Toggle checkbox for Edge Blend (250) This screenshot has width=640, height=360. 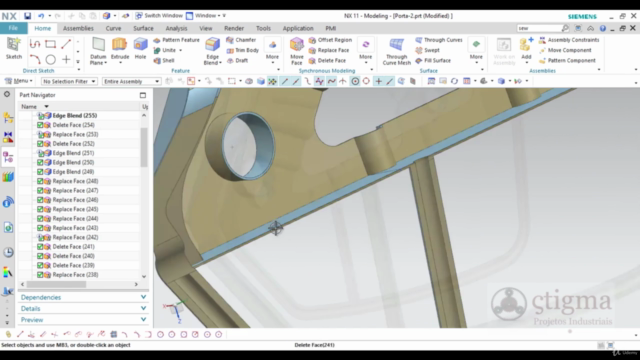tap(40, 162)
